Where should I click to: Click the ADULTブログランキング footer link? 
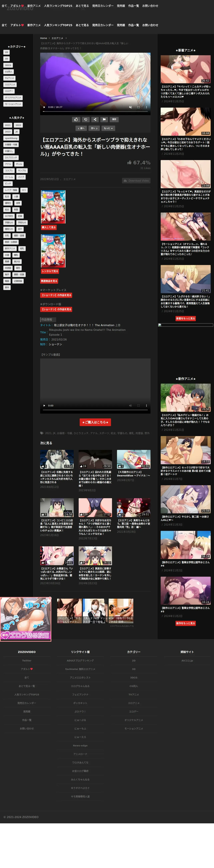coord(80,661)
